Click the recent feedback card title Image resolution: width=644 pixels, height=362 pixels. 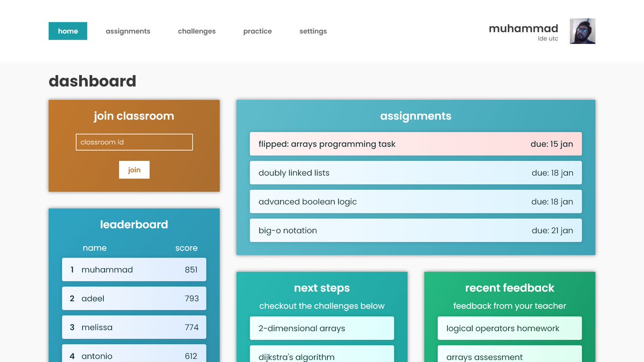(x=510, y=288)
